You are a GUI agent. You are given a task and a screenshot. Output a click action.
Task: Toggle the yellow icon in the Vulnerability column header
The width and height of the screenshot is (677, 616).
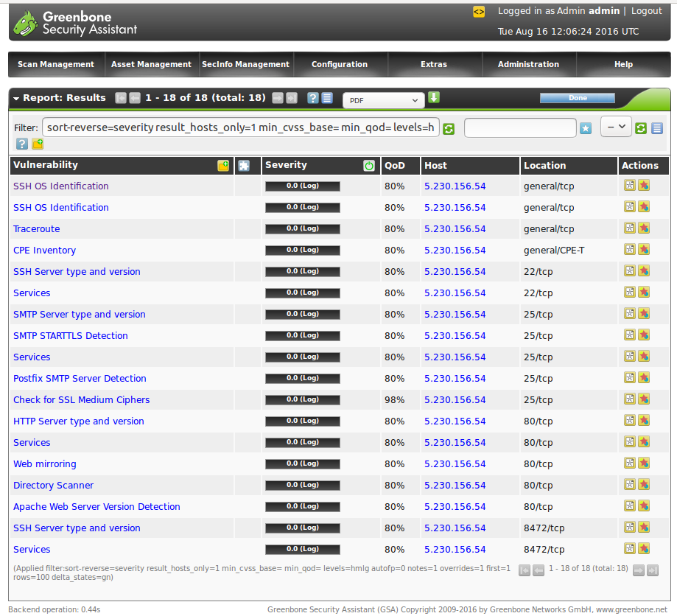tap(223, 166)
